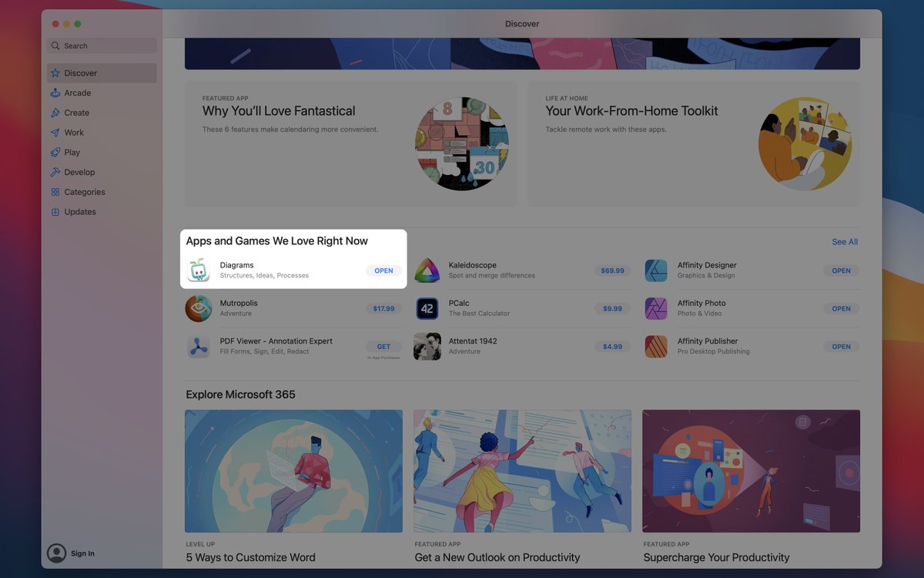Buy Mutropolis for $17.99
The image size is (924, 578).
coord(383,308)
